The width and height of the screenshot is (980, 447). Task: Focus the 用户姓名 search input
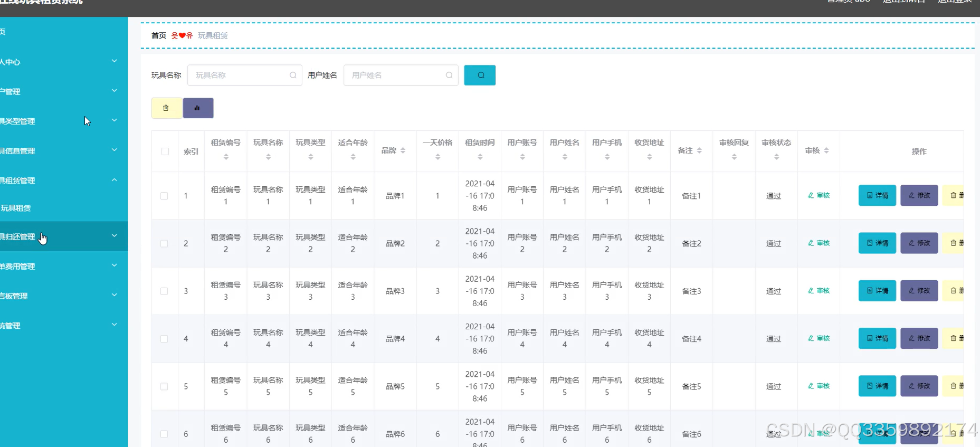pos(401,75)
